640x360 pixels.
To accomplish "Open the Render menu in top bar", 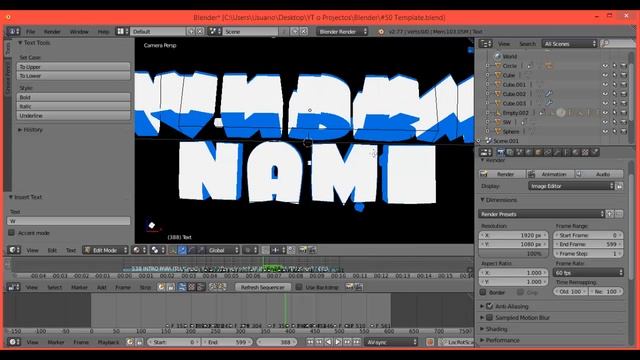I will (x=52, y=31).
